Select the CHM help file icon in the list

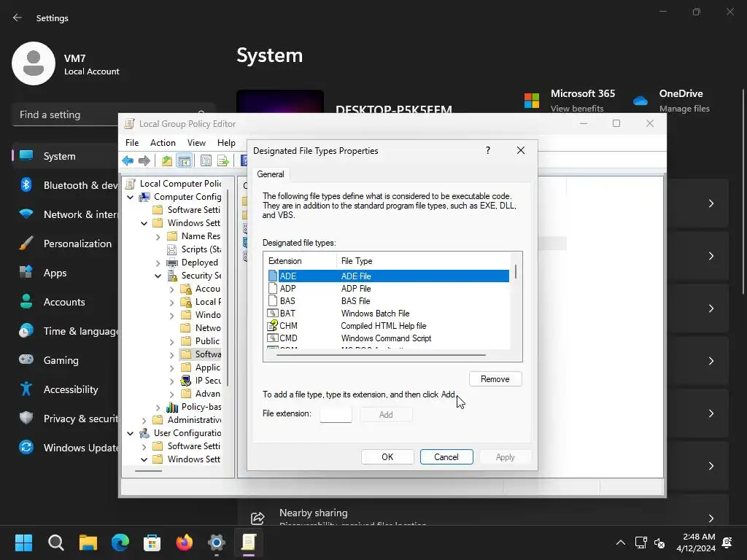coord(273,326)
